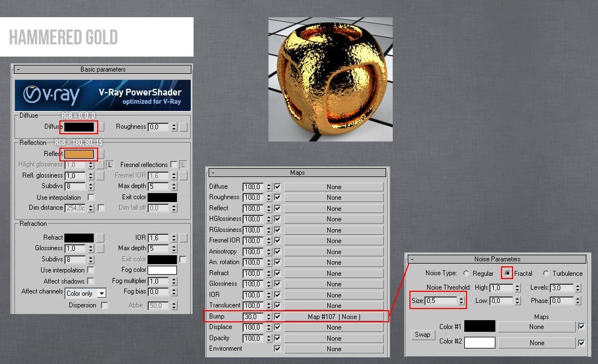Collapse the Basic parameters rollout

(x=17, y=69)
